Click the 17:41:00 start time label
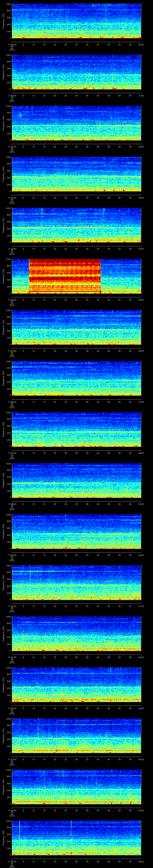 pos(12,657)
